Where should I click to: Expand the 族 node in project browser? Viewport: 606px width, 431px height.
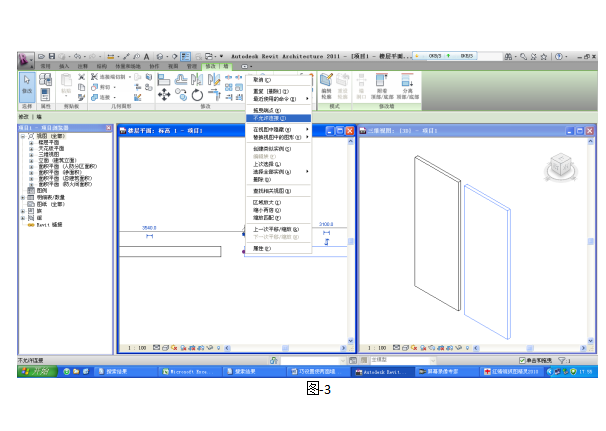point(22,212)
